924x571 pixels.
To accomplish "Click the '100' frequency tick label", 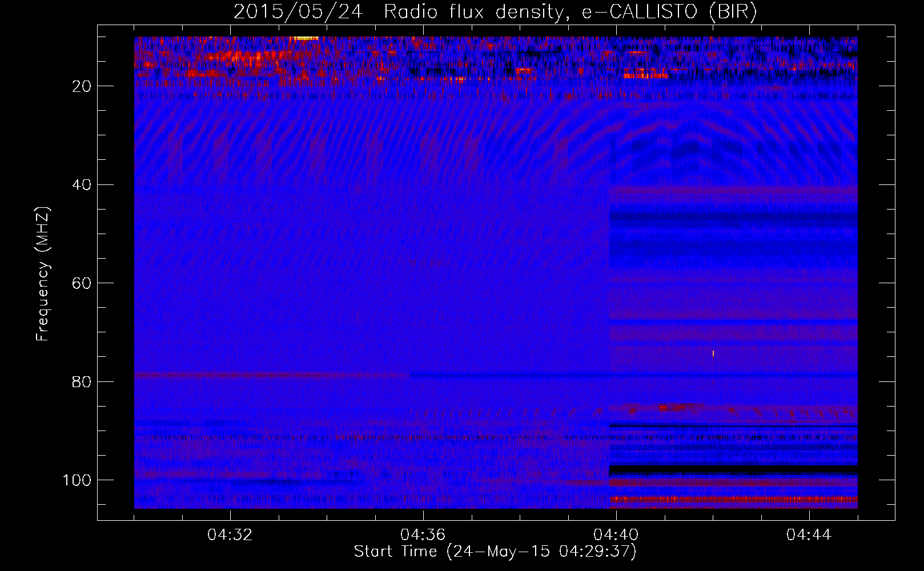I will [x=77, y=480].
